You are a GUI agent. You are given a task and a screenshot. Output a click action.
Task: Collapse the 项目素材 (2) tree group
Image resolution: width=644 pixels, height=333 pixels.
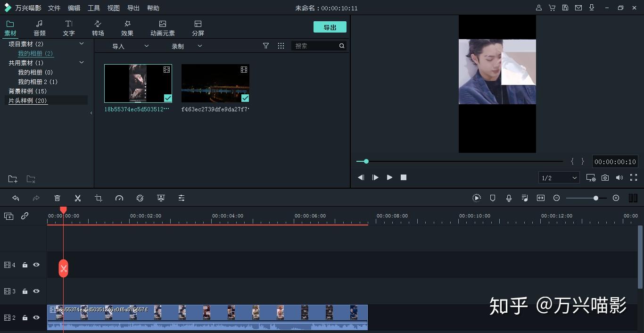82,43
